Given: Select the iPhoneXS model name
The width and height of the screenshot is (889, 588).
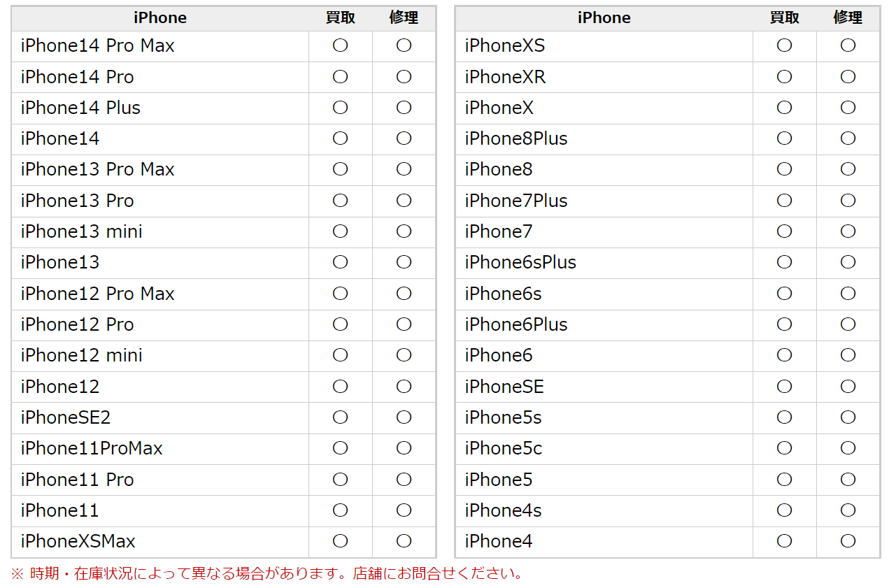Looking at the screenshot, I should pos(505,46).
